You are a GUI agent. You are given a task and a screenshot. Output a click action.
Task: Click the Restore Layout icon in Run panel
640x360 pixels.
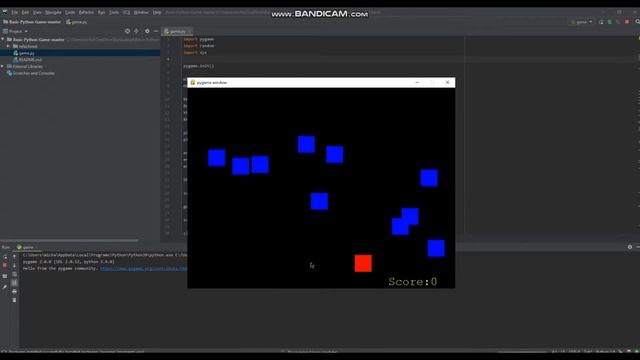click(x=5, y=276)
